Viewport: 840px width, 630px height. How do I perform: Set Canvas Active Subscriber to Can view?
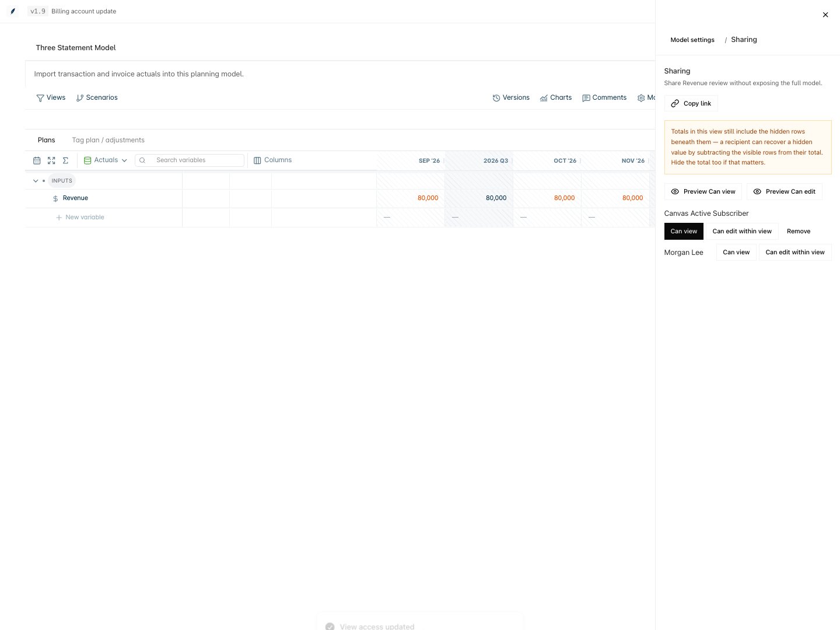click(684, 231)
